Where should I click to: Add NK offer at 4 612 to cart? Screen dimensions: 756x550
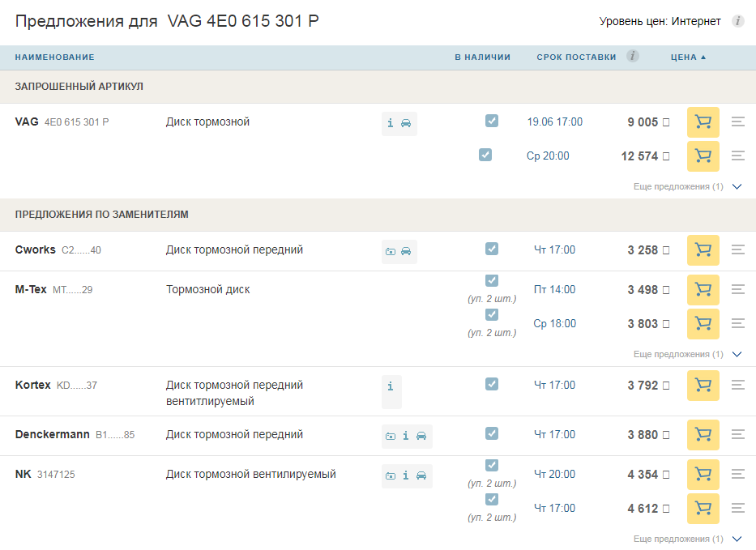click(x=703, y=509)
